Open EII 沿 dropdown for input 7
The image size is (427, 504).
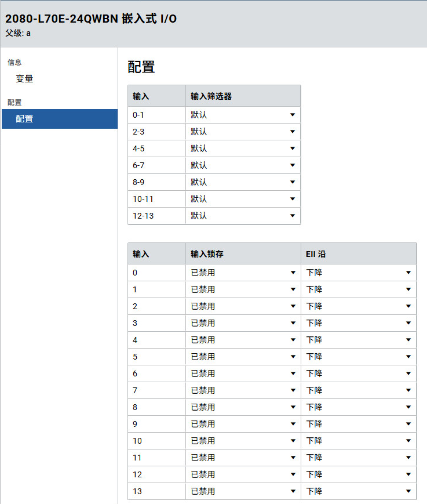coord(359,390)
